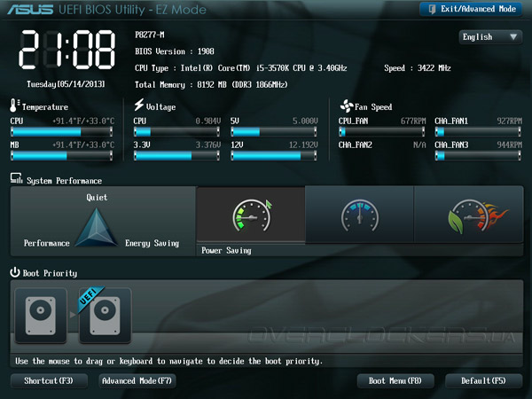Click the 21:08 clock display
The image size is (532, 399).
pyautogui.click(x=66, y=50)
